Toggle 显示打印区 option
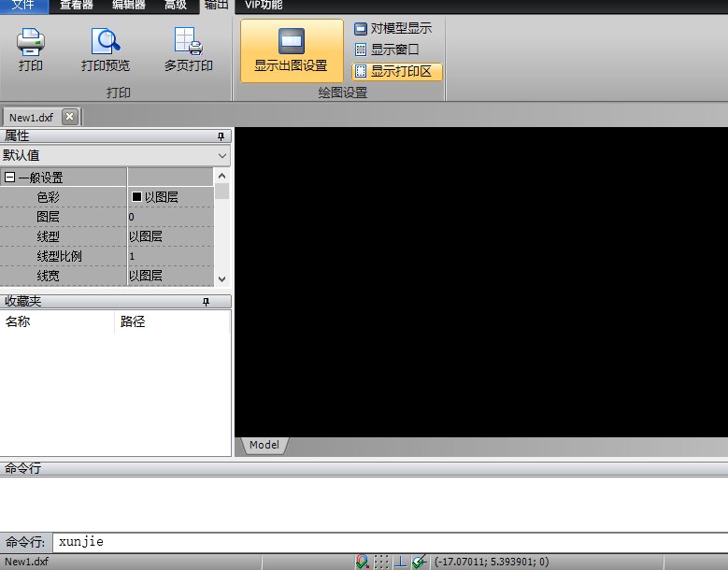 pos(397,71)
